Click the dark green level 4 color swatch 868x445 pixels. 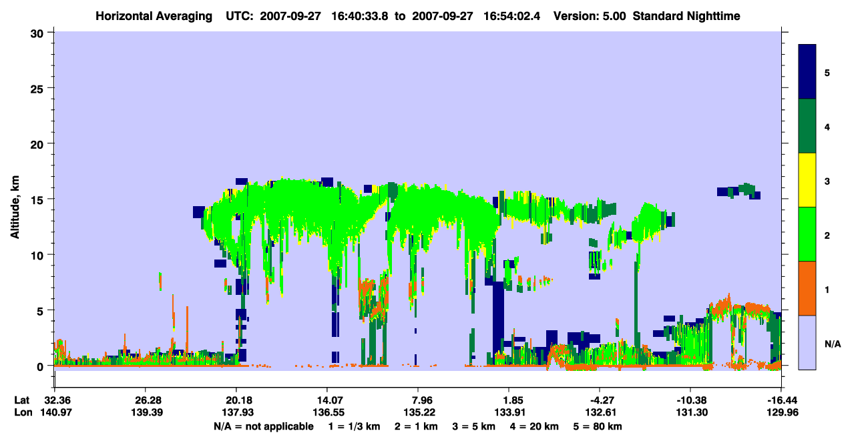(x=807, y=125)
